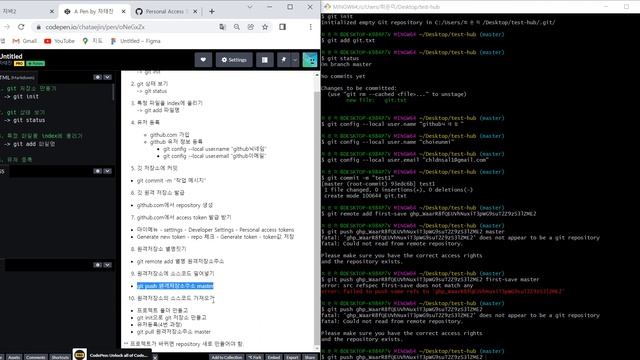This screenshot has height=360, width=640.
Task: Click the Untitled pen title
Action: (11, 56)
